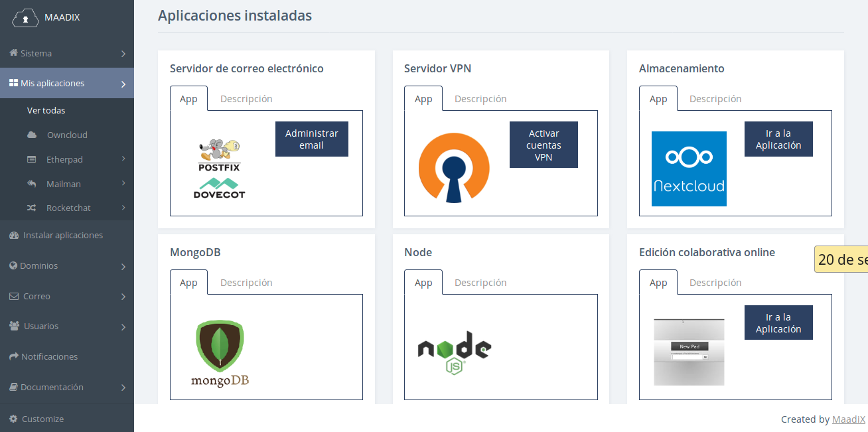Click the Notificaciones bullhorn icon
Screen dimensions: 868x432
15,356
